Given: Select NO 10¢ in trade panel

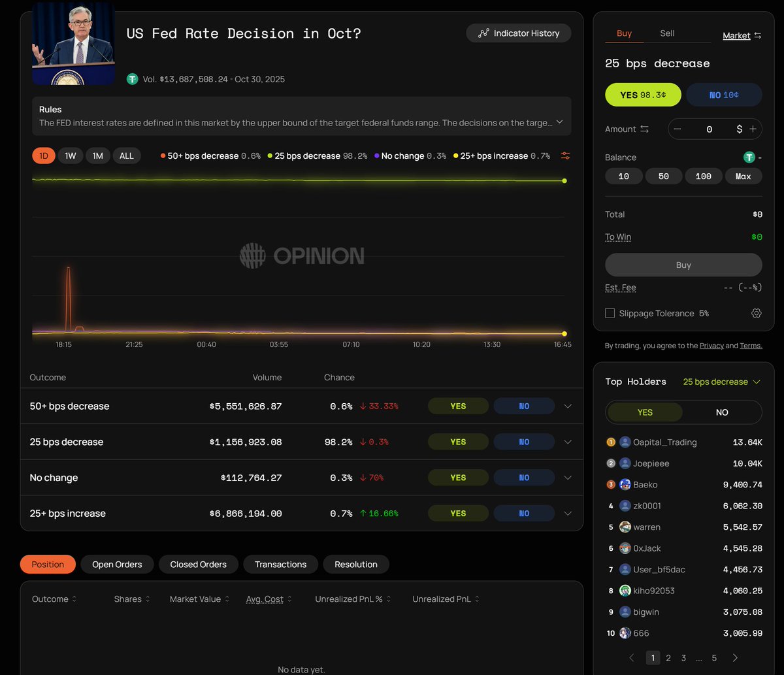Looking at the screenshot, I should pyautogui.click(x=724, y=95).
